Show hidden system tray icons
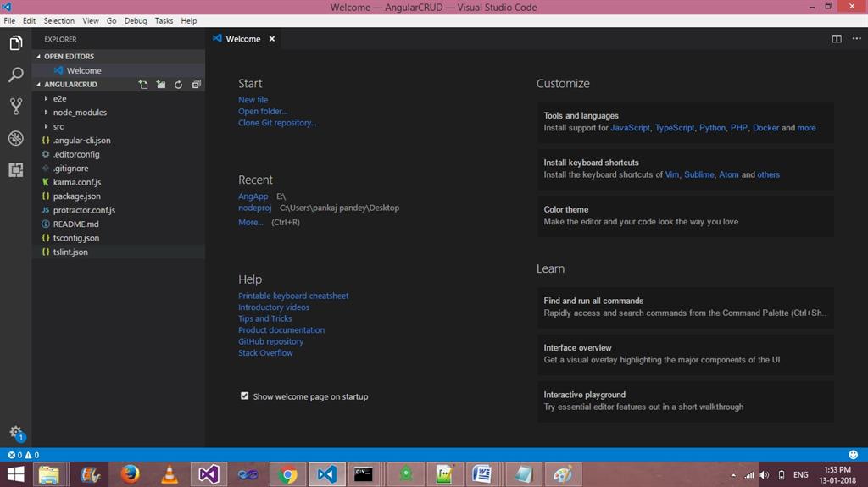 733,475
